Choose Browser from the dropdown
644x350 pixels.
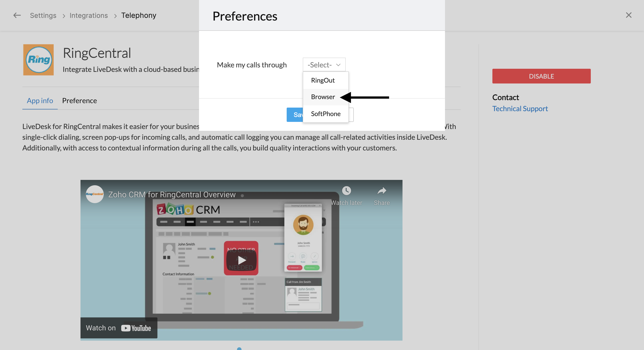(323, 97)
